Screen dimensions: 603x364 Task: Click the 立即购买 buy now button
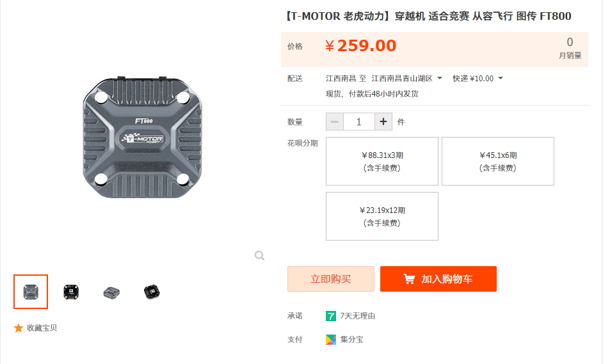(x=330, y=279)
